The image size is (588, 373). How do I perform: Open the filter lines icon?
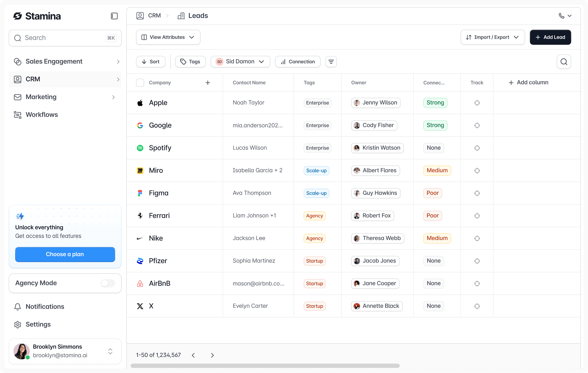(331, 62)
